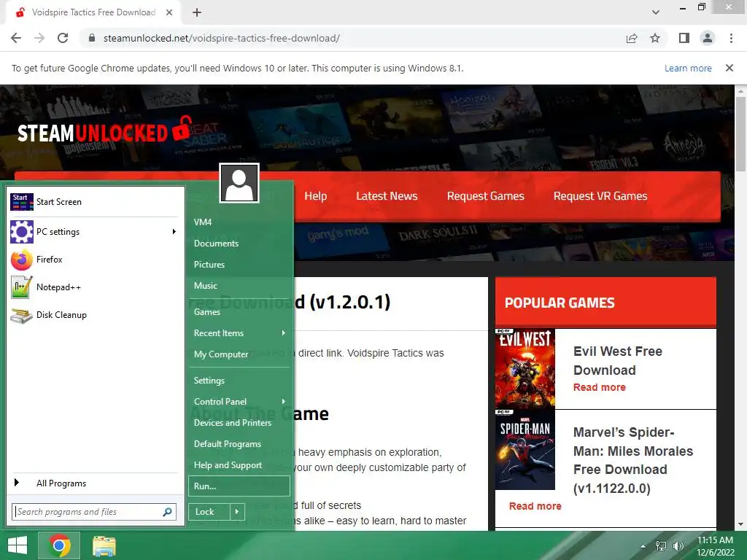The height and width of the screenshot is (560, 747).
Task: Open Request Games page
Action: pos(485,196)
